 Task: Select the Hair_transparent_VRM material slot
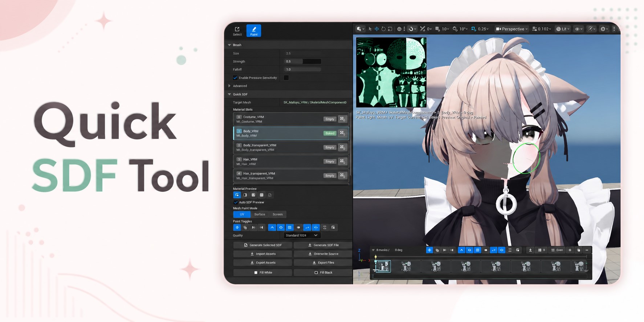(291, 176)
